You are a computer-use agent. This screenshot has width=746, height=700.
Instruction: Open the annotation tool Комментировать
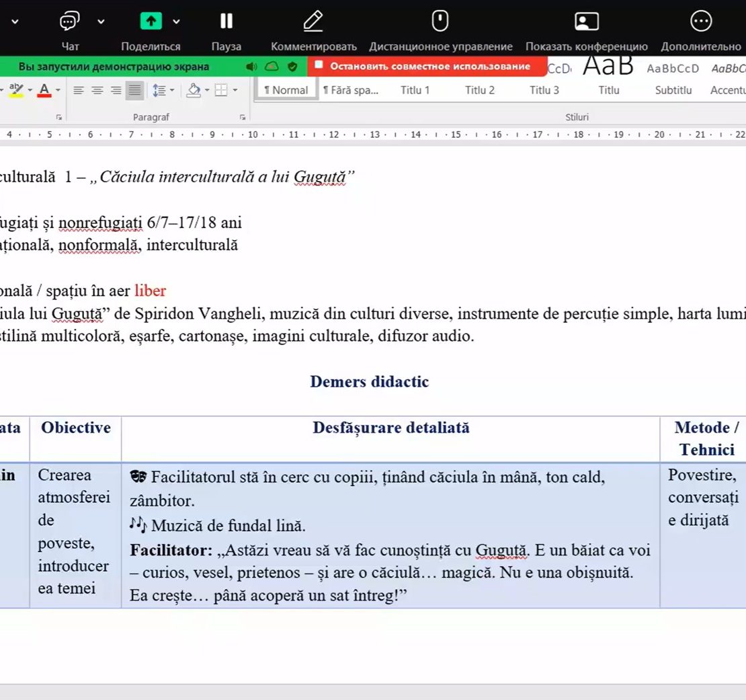tap(313, 22)
